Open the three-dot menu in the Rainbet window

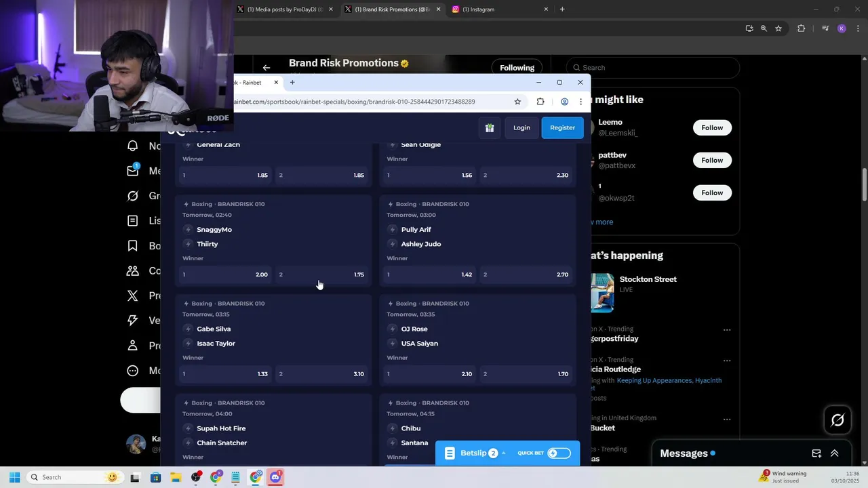tap(580, 102)
